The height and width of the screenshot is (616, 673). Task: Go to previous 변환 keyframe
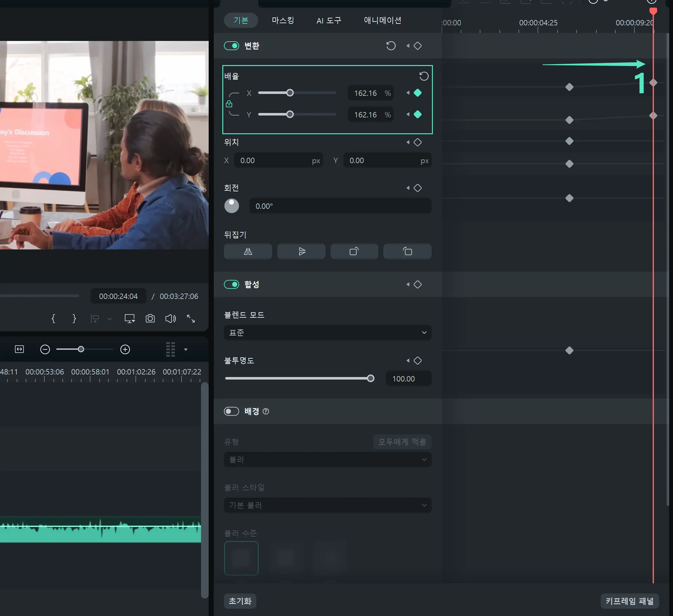tap(407, 46)
